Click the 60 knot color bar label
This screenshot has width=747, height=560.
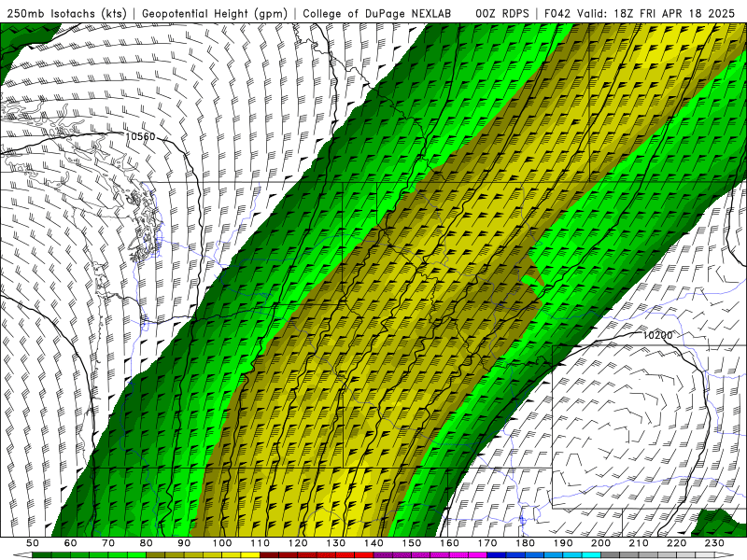click(70, 543)
